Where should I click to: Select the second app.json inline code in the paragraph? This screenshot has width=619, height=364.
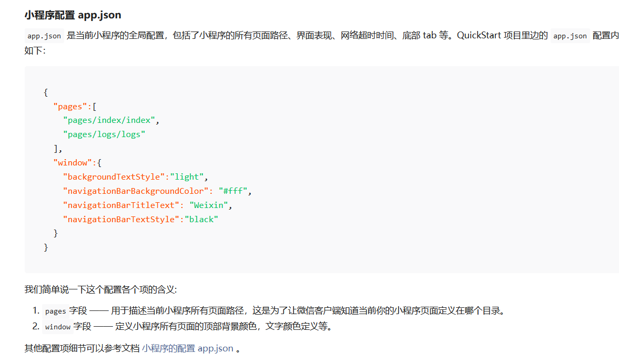coord(569,35)
